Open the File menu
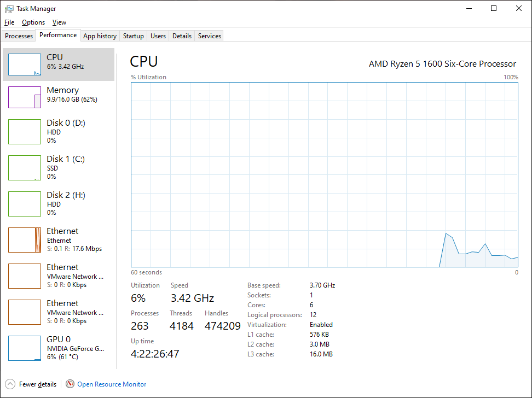The image size is (532, 398). click(9, 22)
